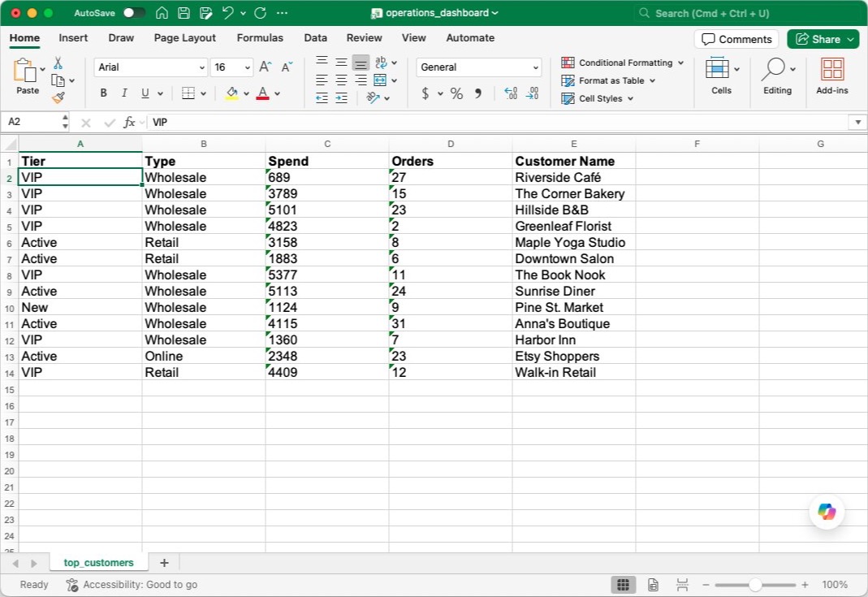Screen dimensions: 868x597
Task: Open the Draw ribbon tab
Action: pos(121,37)
